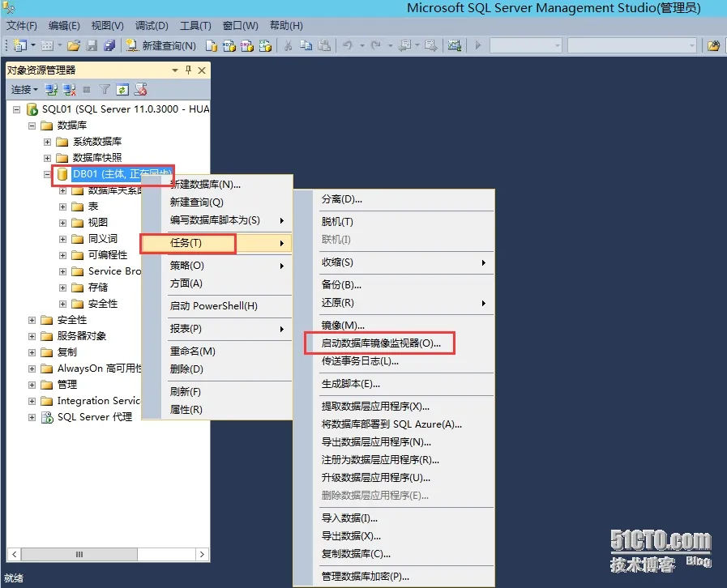The width and height of the screenshot is (727, 588).
Task: Open the 收缩(S) submenu
Action: (x=402, y=262)
